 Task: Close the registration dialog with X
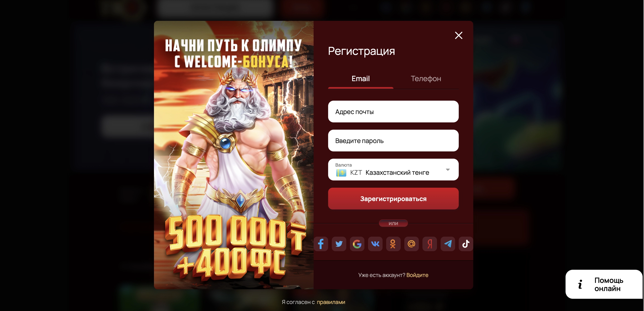click(x=459, y=35)
